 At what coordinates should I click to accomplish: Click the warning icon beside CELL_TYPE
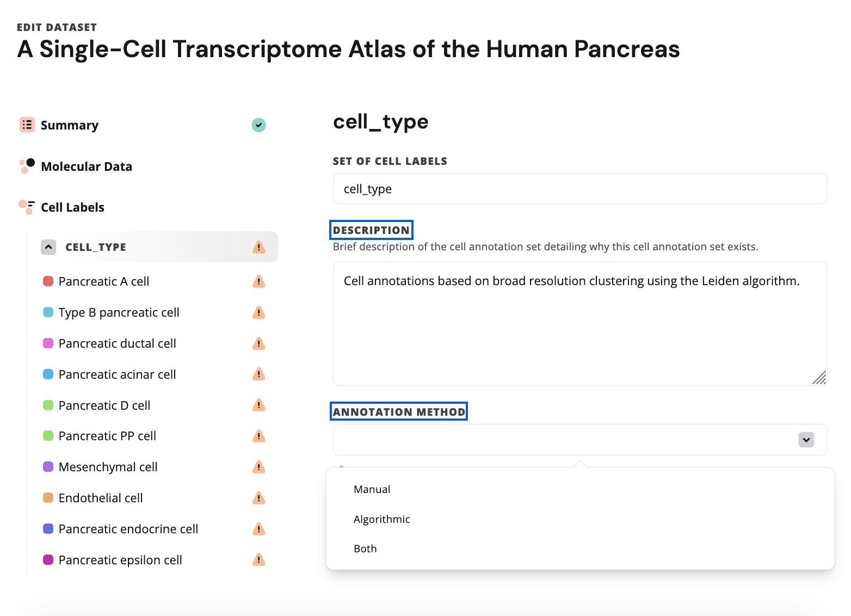pos(258,247)
